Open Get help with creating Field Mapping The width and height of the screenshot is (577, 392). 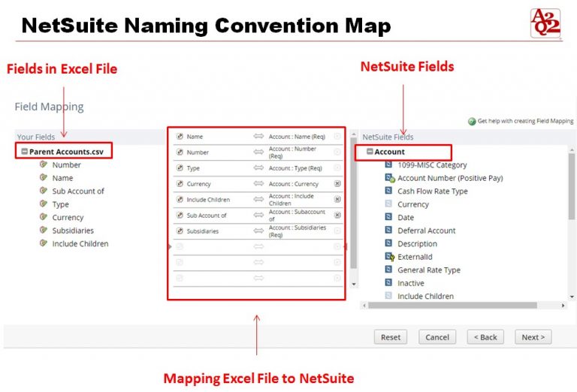tap(525, 121)
